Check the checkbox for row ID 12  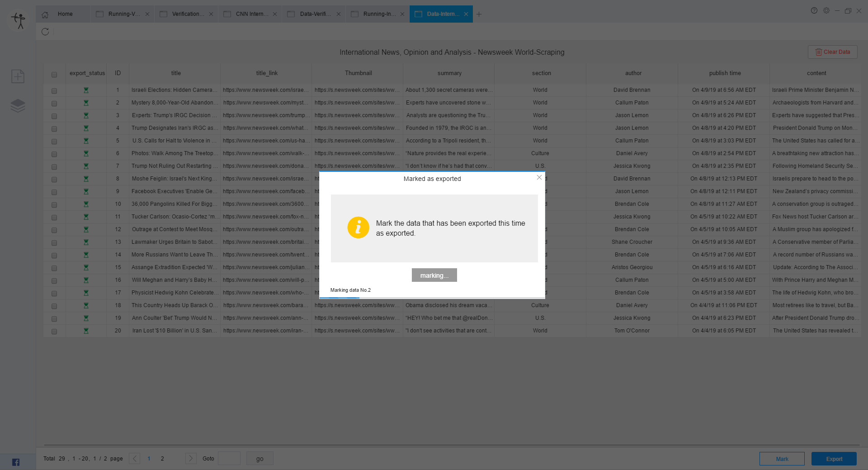pyautogui.click(x=54, y=230)
